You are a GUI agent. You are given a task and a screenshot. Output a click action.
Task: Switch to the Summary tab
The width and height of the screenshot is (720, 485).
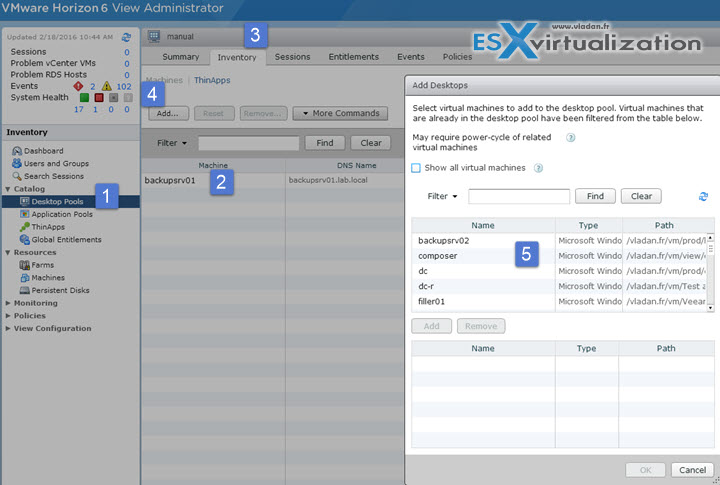click(180, 57)
